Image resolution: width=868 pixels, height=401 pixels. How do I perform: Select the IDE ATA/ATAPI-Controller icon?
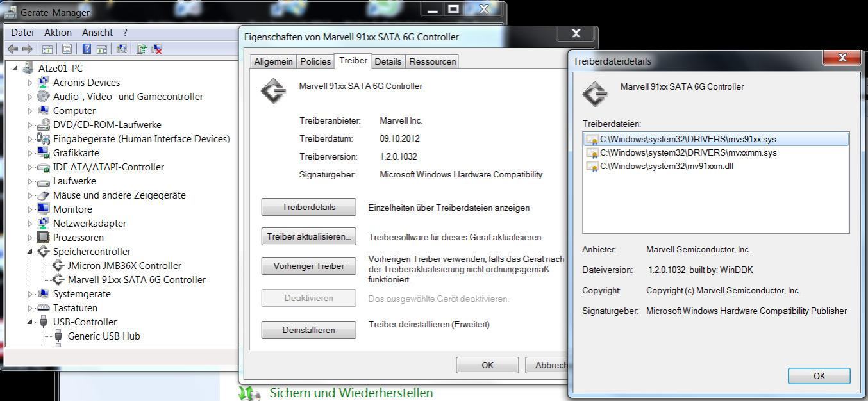(43, 167)
